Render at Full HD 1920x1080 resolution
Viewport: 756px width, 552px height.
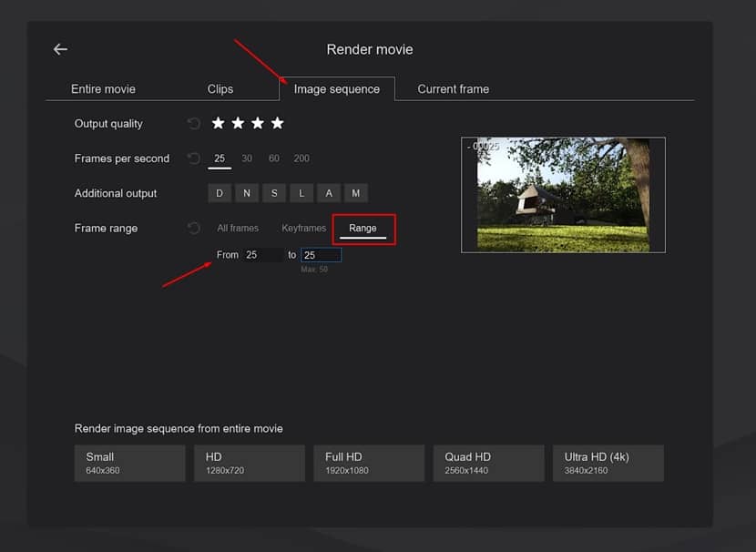[x=369, y=464]
